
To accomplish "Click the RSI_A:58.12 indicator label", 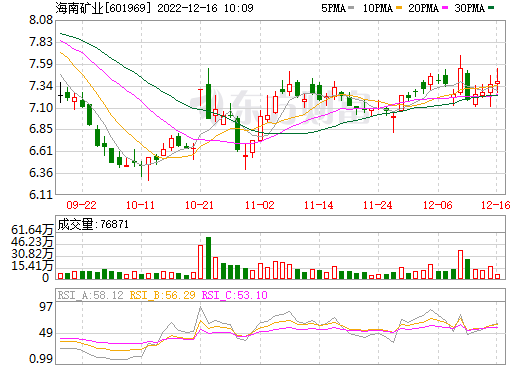I will 90,295.
